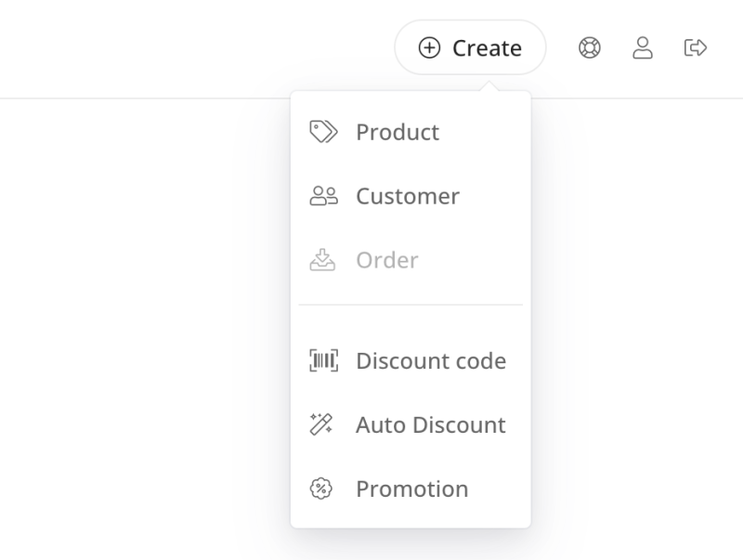This screenshot has height=560, width=743.
Task: Open the Create dropdown button
Action: [x=470, y=47]
